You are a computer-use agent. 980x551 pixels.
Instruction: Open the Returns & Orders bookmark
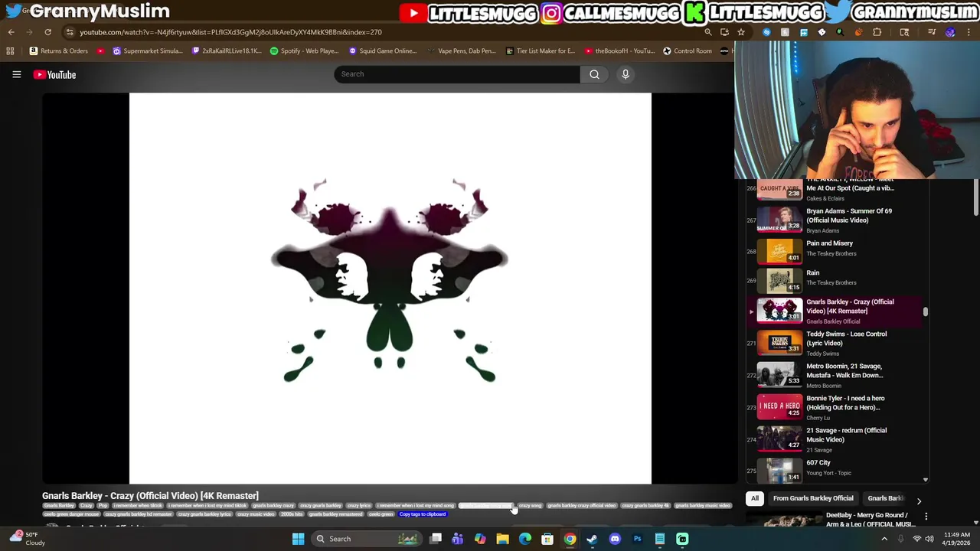pyautogui.click(x=58, y=51)
